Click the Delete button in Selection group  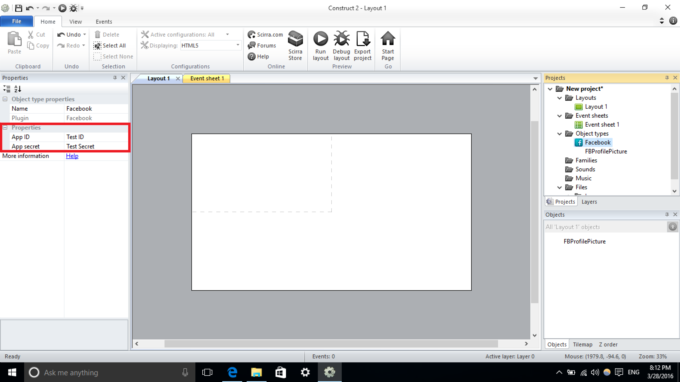tap(107, 34)
